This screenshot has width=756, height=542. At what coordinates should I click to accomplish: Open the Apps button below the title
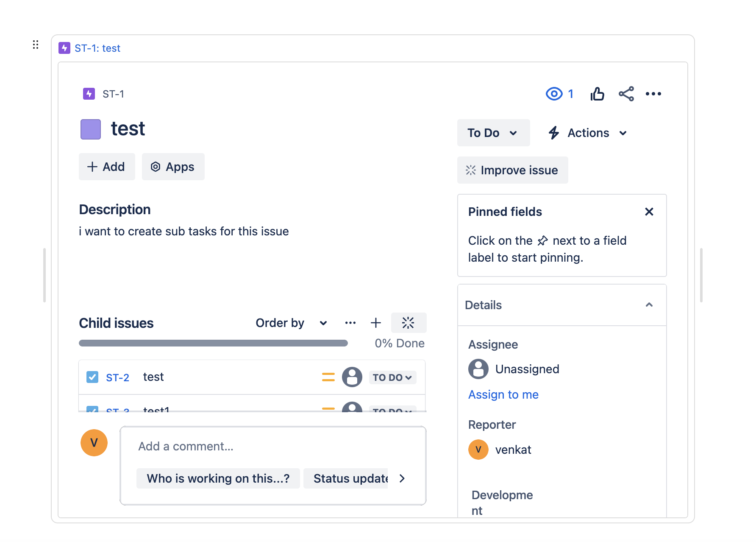173,167
